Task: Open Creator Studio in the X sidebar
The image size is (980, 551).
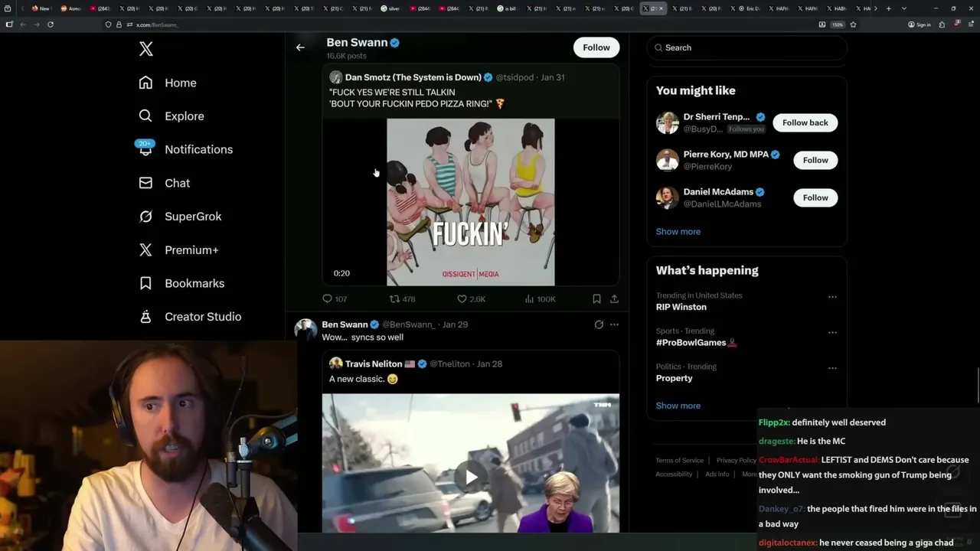Action: click(x=191, y=317)
